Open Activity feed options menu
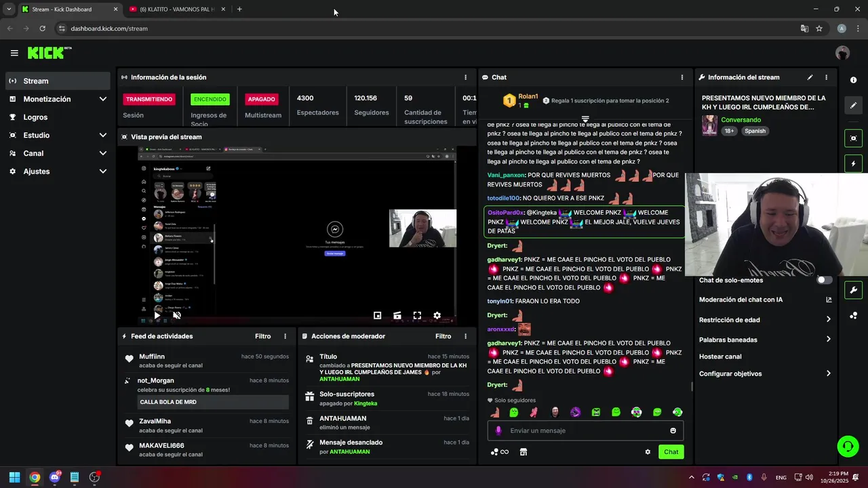Screen dimensions: 868x488 click(285, 336)
